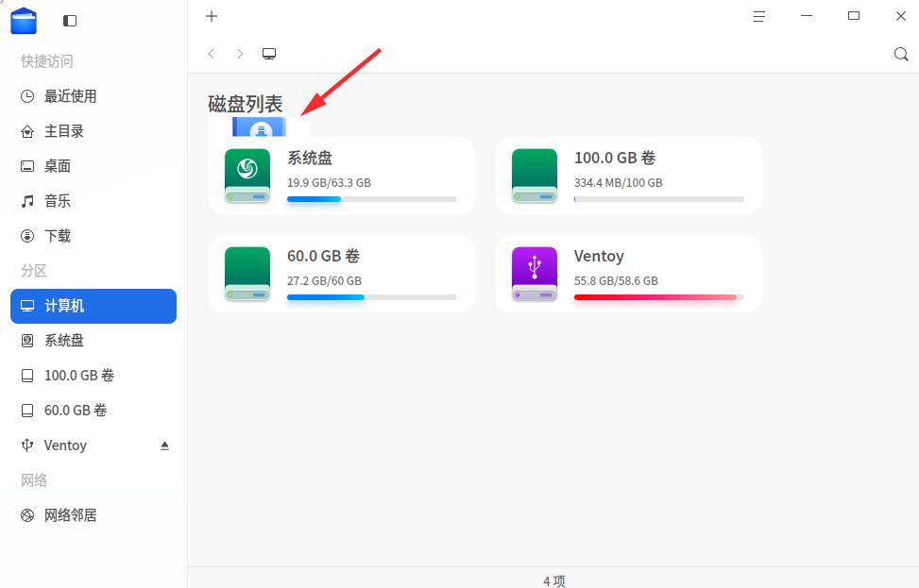
Task: Click the 磁盘列表 heading
Action: pyautogui.click(x=246, y=104)
